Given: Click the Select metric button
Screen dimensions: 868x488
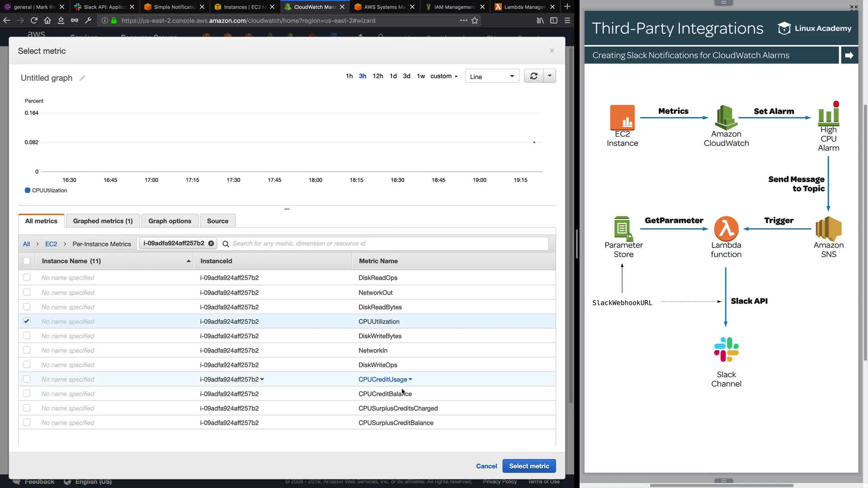Looking at the screenshot, I should (529, 466).
